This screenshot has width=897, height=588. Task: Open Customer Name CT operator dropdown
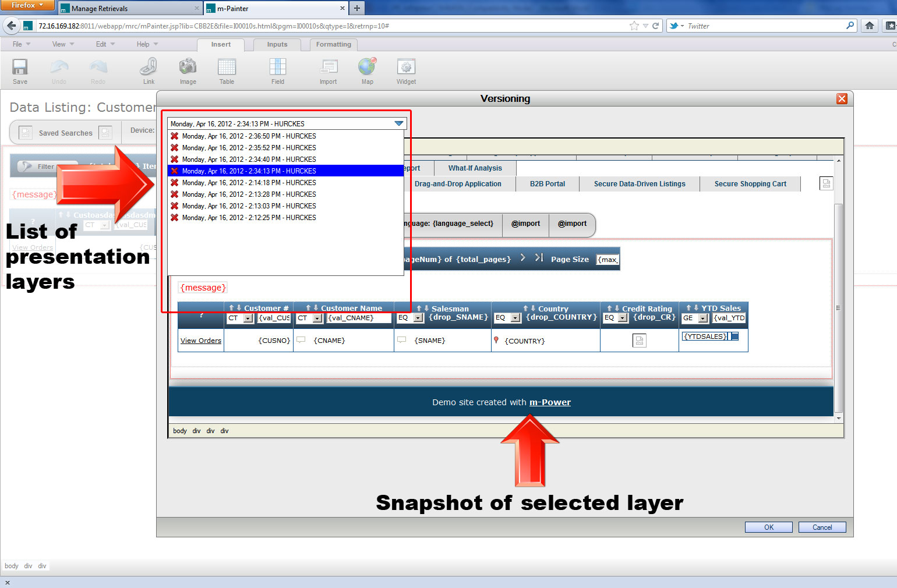[x=317, y=318]
